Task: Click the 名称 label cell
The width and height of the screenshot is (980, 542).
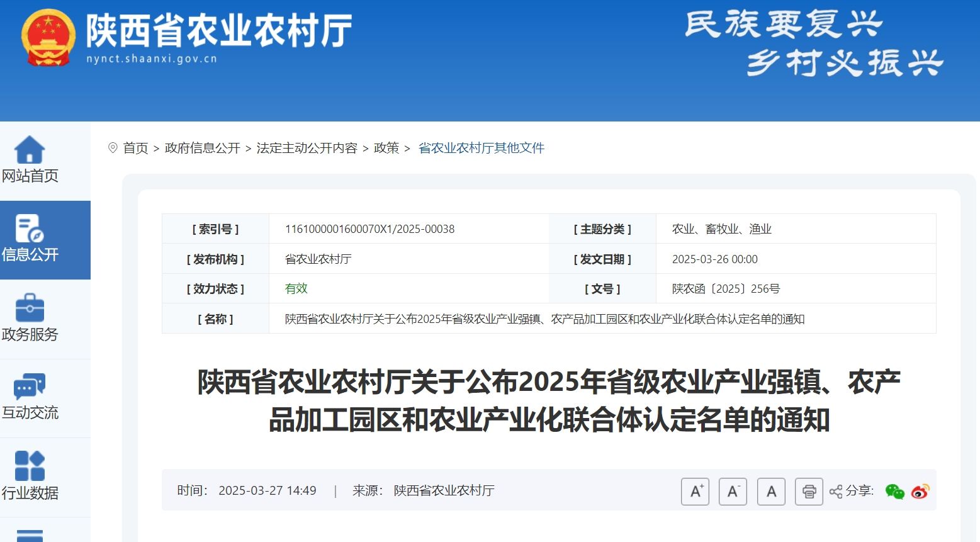Action: coord(215,319)
